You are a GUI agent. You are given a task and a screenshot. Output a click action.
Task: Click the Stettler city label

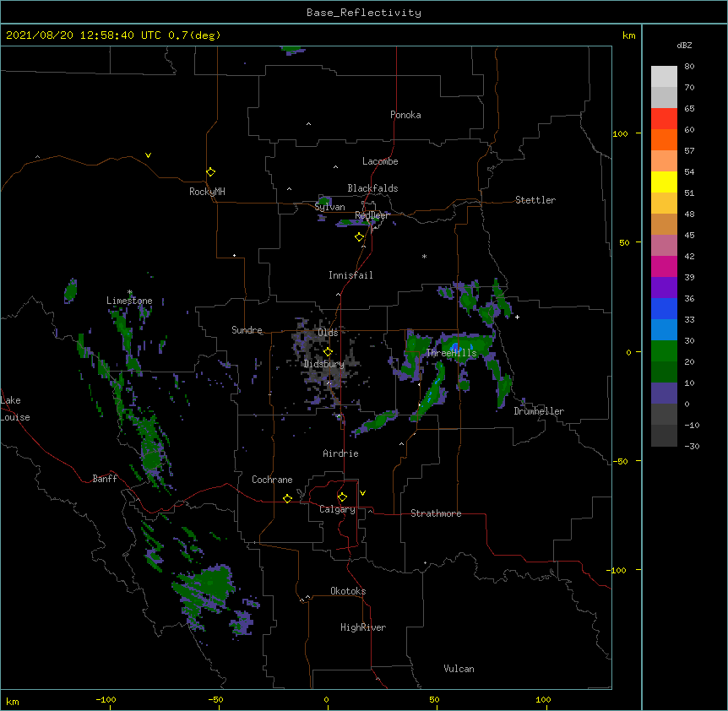(535, 200)
